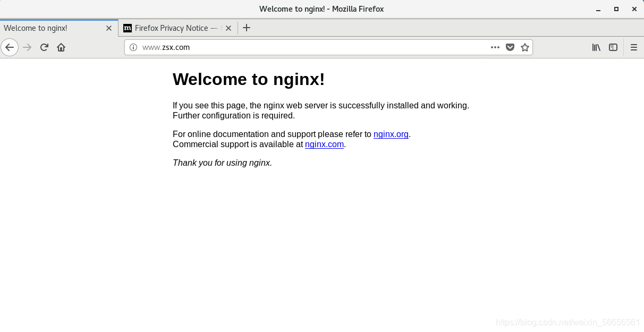Open the Firefox hamburger menu
The height and width of the screenshot is (332, 644).
634,47
